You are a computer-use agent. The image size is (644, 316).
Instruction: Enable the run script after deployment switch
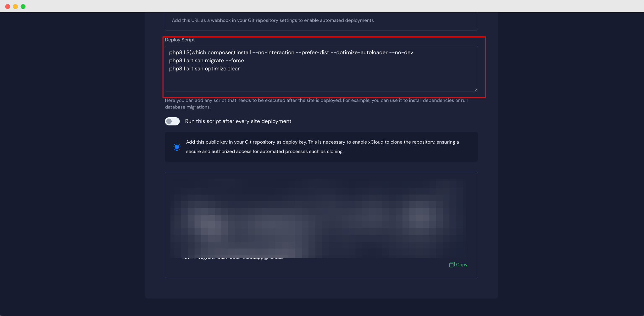(172, 121)
